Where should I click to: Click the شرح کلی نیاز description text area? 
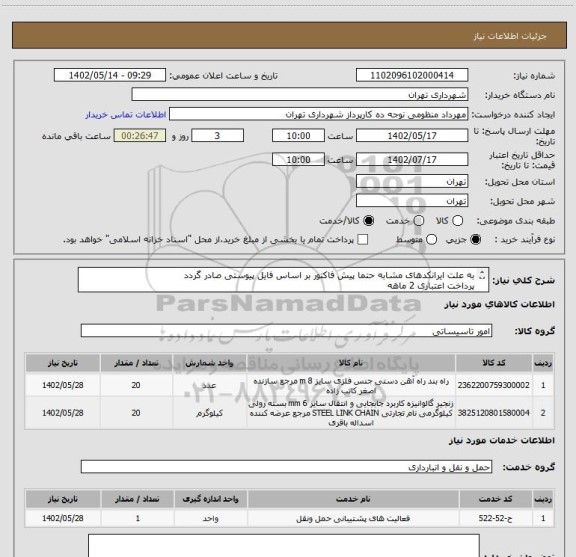[x=283, y=280]
